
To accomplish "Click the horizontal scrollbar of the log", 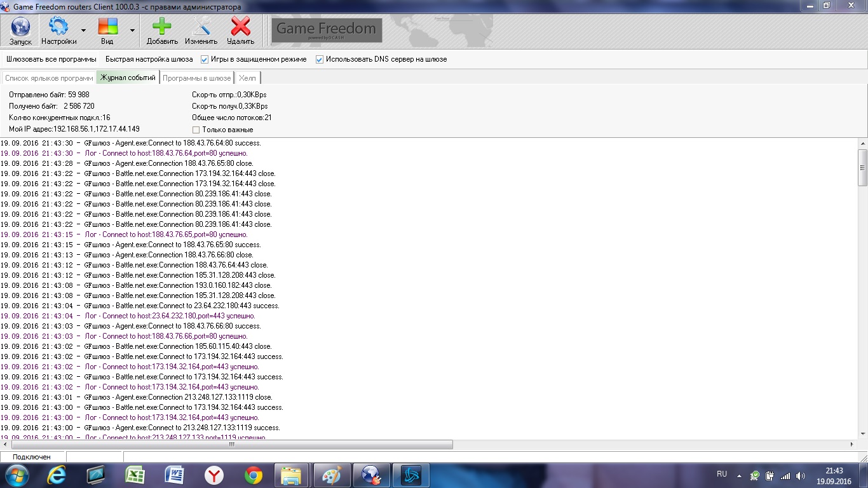I will pyautogui.click(x=232, y=445).
